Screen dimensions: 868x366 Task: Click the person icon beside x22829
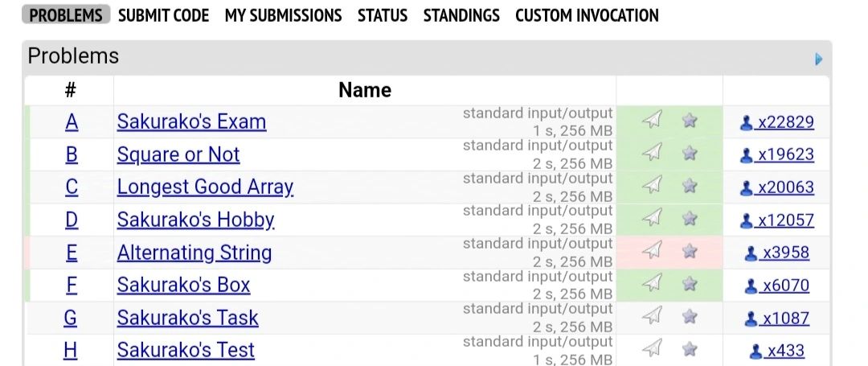click(746, 122)
